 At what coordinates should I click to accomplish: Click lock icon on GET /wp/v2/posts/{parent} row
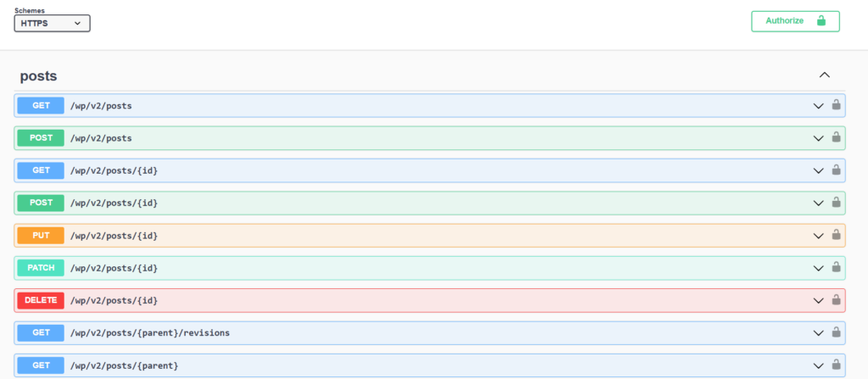click(836, 365)
